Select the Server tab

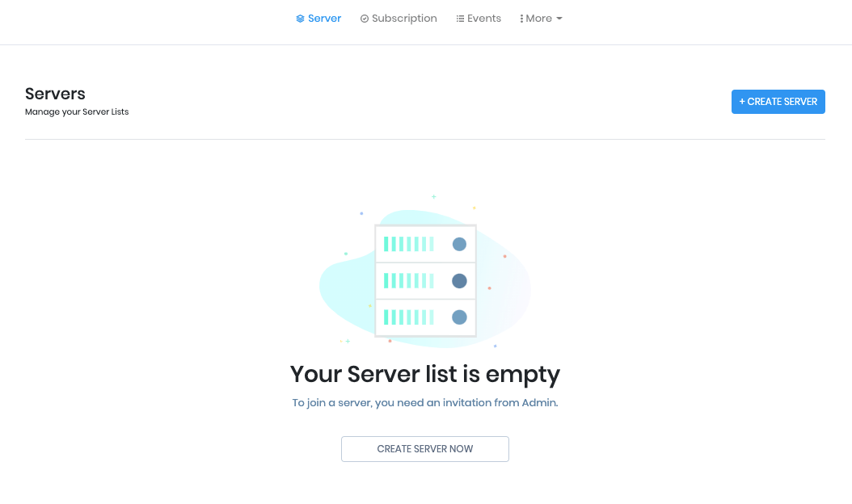point(324,18)
